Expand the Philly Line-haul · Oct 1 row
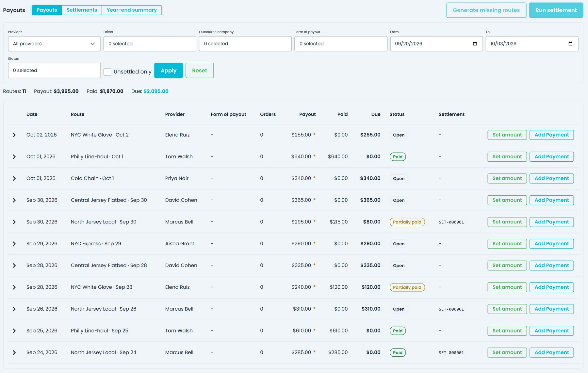The image size is (588, 373). click(14, 157)
